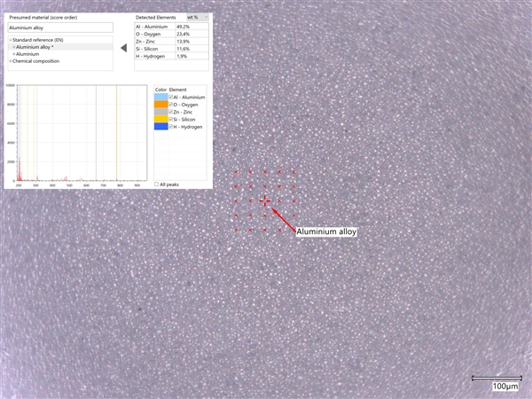Expand the Standard reference (EN) node
Viewport: 532px width, 399px height.
pos(11,40)
